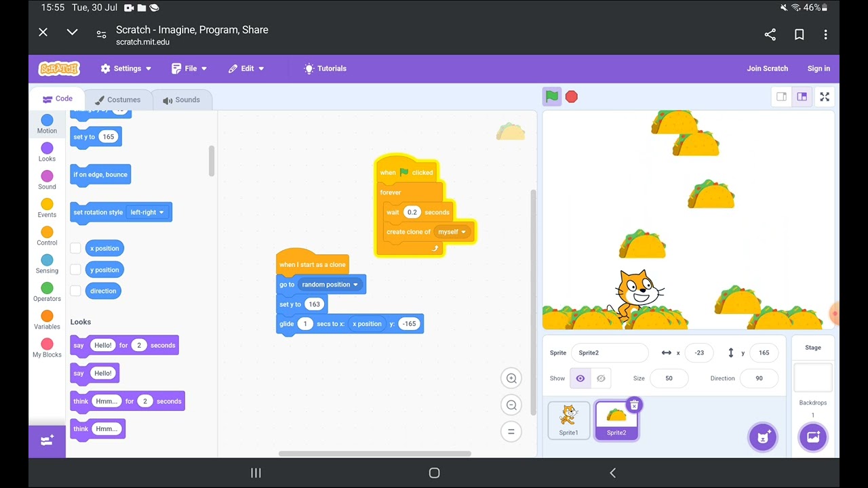Select the Variables block category
The width and height of the screenshot is (868, 488).
click(x=47, y=320)
